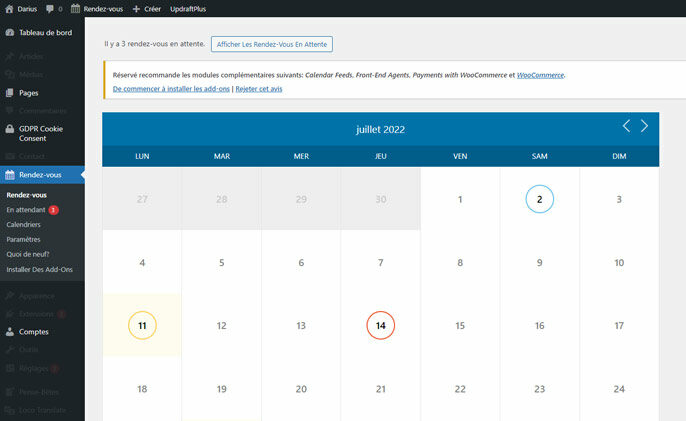Open the En attendant submenu item
Viewport: 686px width, 421px height.
pos(27,210)
